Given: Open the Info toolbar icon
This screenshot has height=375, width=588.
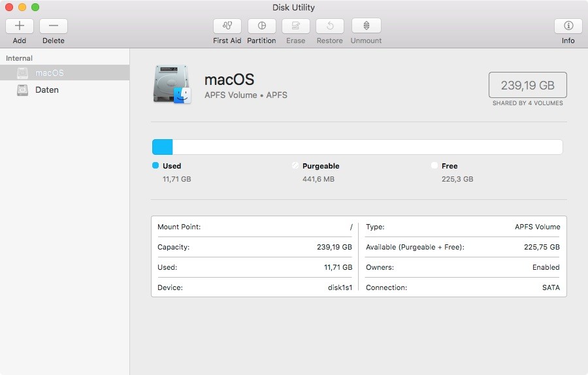Looking at the screenshot, I should [x=568, y=26].
